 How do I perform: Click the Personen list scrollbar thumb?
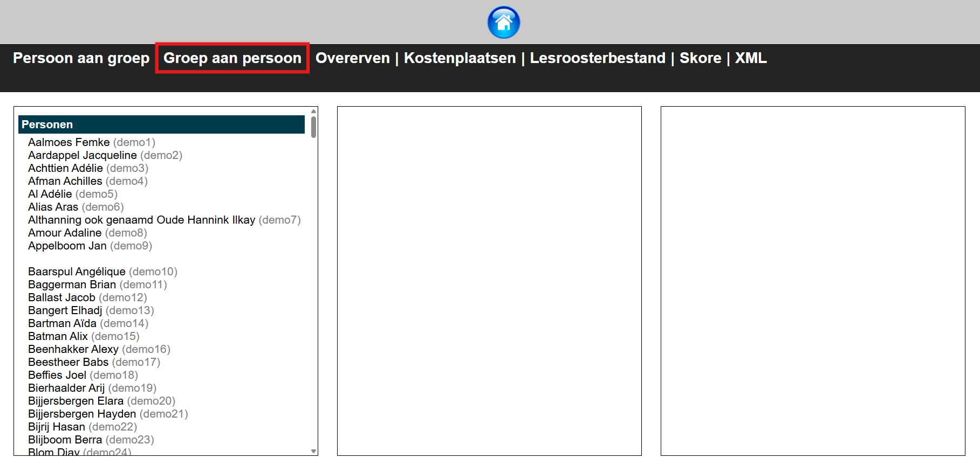click(x=313, y=127)
